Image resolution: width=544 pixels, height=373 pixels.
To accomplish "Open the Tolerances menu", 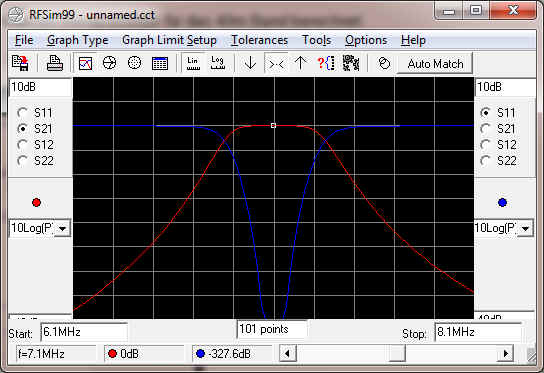I will point(260,40).
